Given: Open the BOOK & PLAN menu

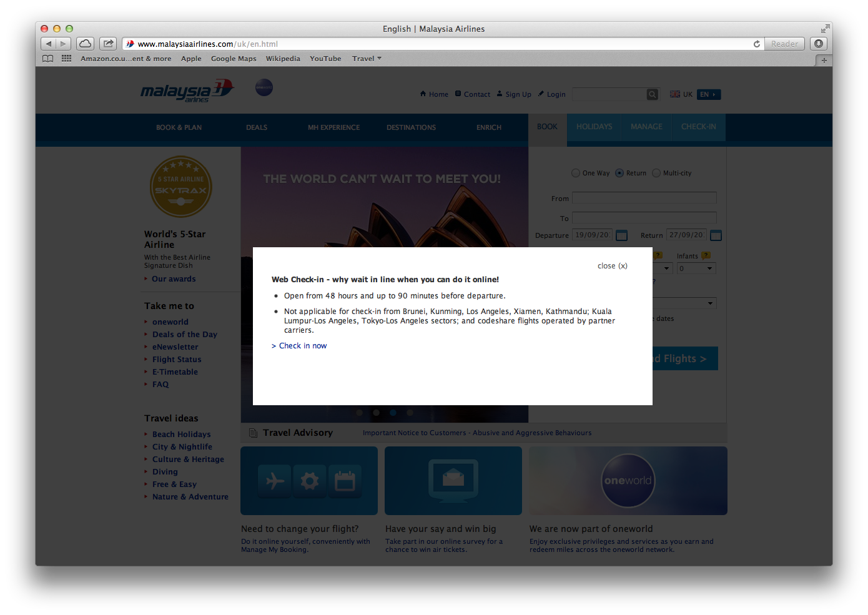Looking at the screenshot, I should (179, 127).
